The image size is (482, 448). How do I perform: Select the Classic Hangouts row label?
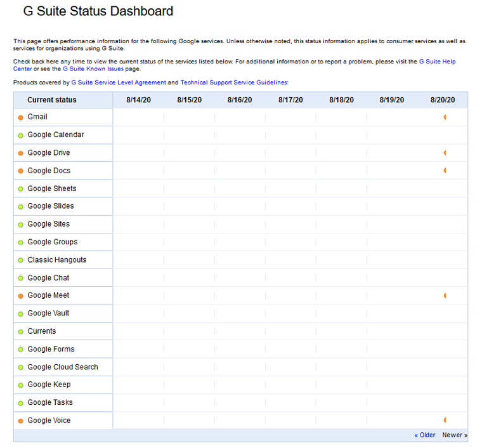(56, 260)
